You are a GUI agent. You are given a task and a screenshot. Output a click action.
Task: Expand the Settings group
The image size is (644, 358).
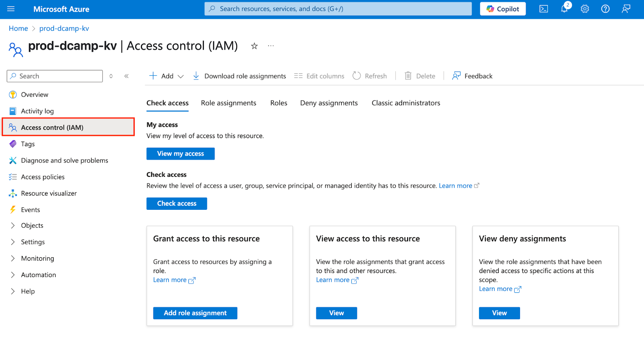coord(13,242)
